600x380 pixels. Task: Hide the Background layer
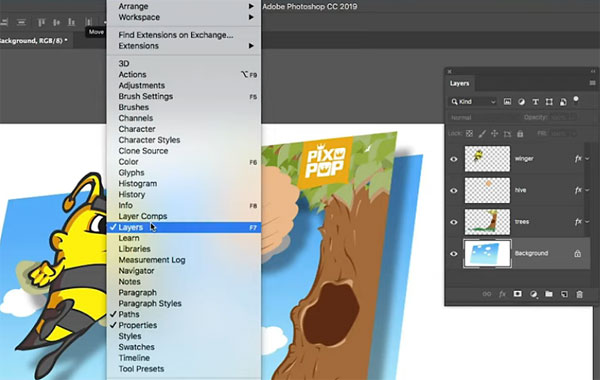[454, 254]
